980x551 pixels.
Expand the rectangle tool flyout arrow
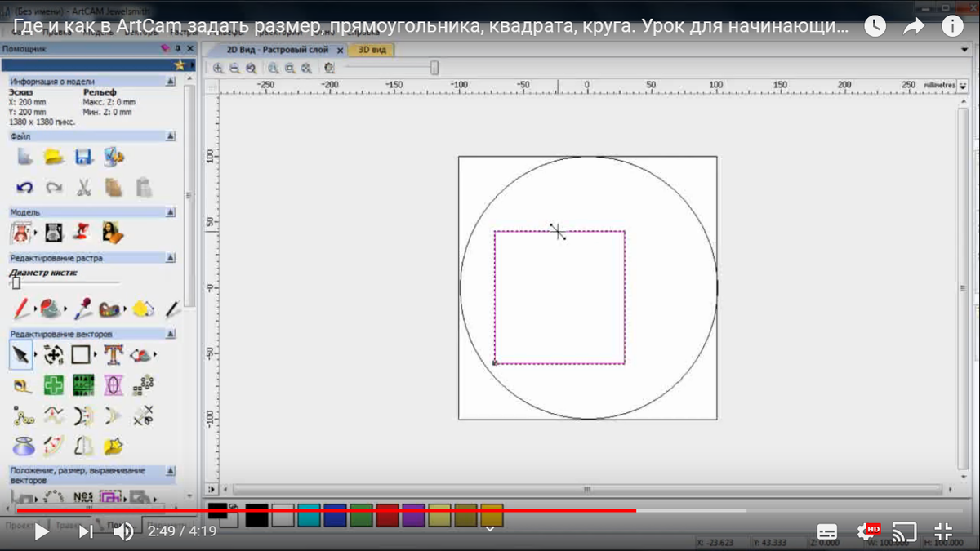(x=95, y=355)
